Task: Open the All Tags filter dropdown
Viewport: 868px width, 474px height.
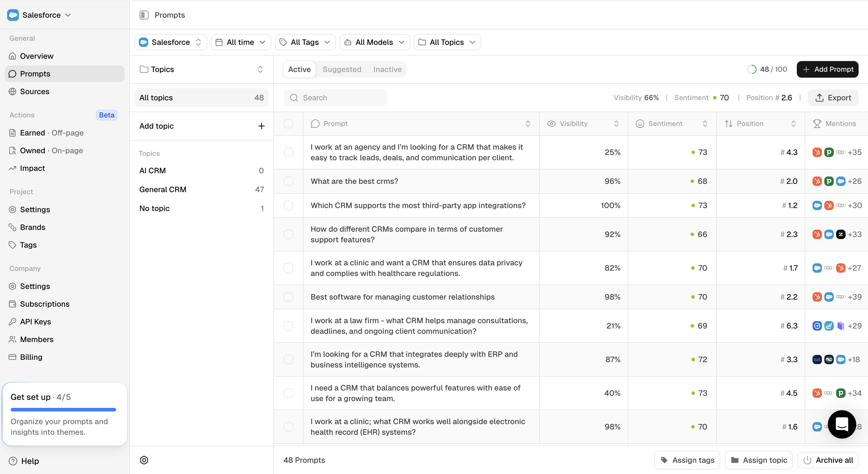Action: click(305, 42)
